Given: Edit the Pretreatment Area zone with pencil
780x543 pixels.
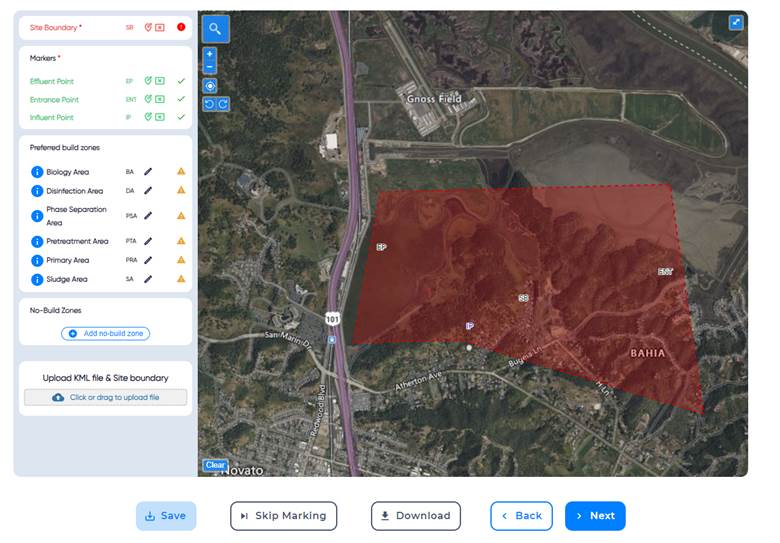Looking at the screenshot, I should click(x=148, y=241).
